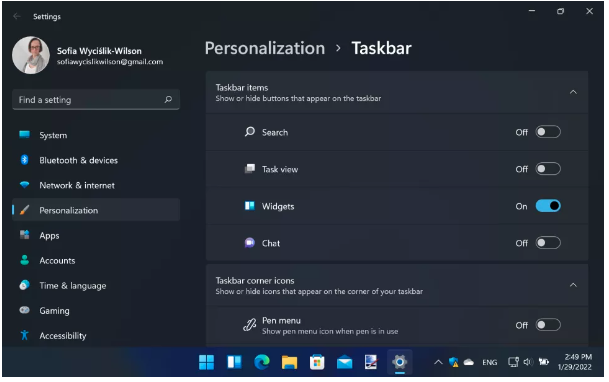This screenshot has width=609, height=382.
Task: Click the Pen menu row icon
Action: (x=249, y=325)
